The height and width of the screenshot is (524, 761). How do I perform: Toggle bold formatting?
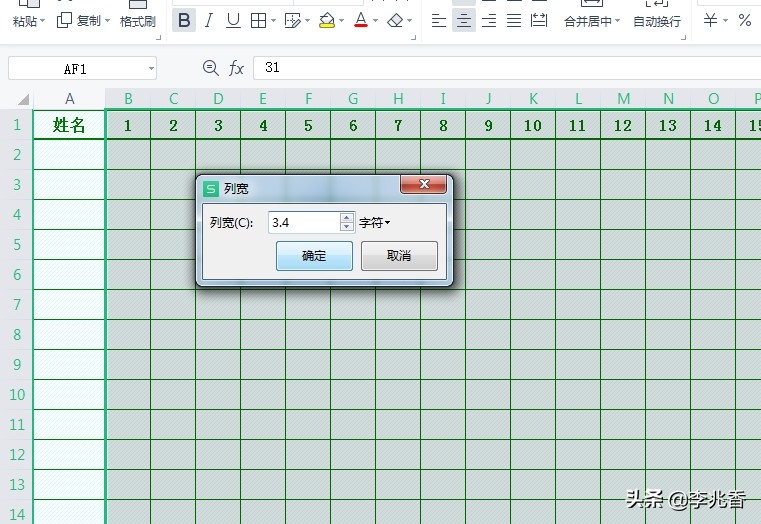coord(184,20)
